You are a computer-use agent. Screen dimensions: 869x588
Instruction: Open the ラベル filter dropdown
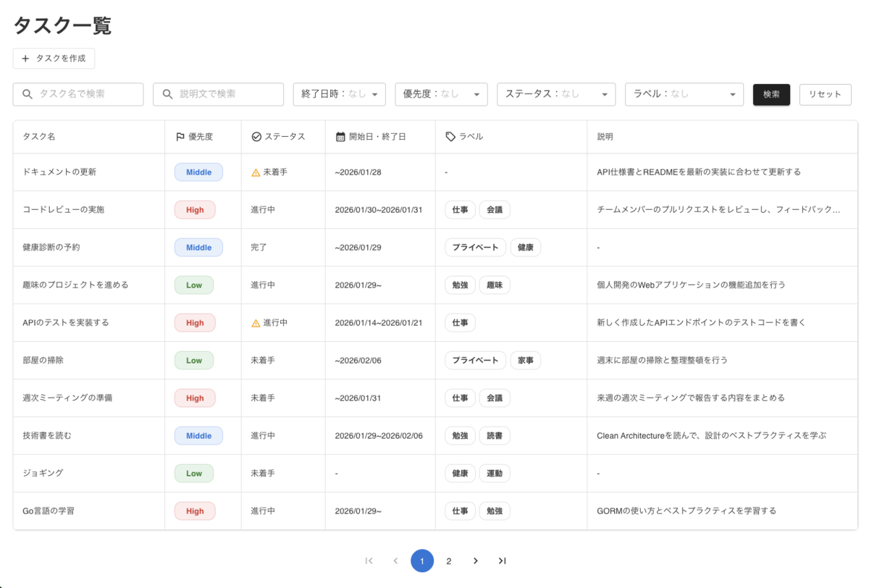click(x=684, y=94)
